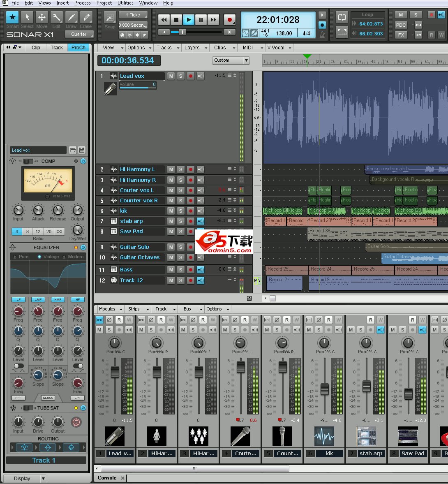Click the Lead vox microphone track icon
This screenshot has height=484, width=448.
110,89
